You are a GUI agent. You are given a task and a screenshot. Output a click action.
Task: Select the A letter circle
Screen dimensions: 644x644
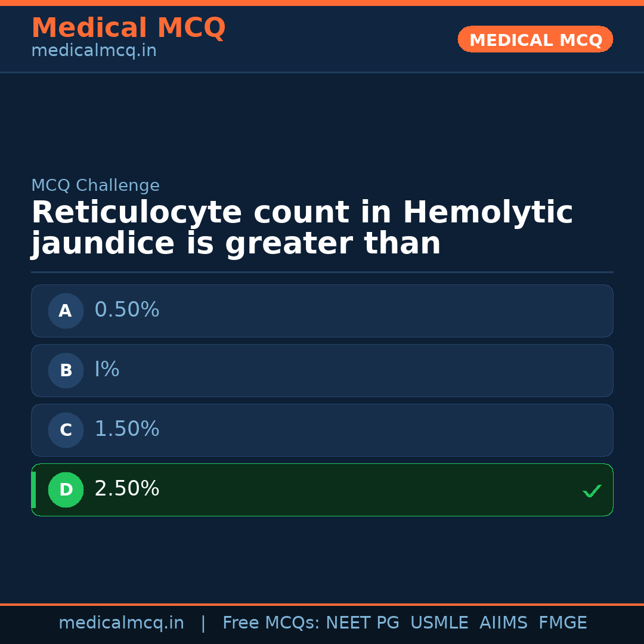point(66,311)
